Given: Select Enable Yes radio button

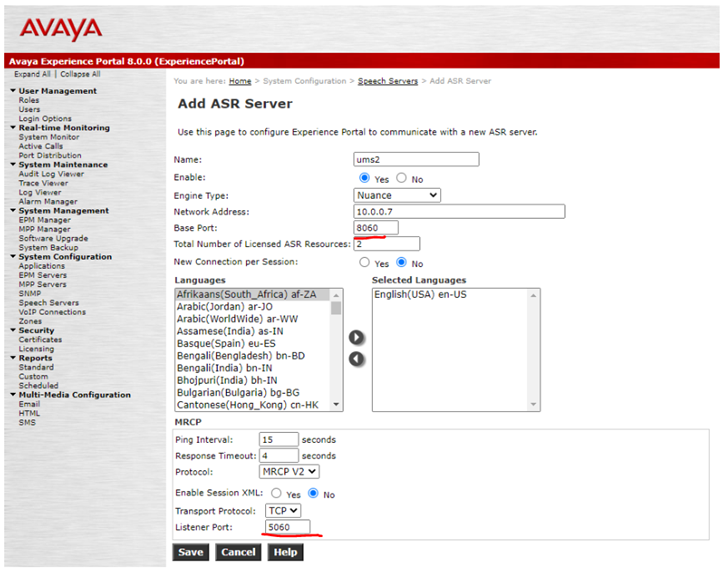Looking at the screenshot, I should coord(364,178).
